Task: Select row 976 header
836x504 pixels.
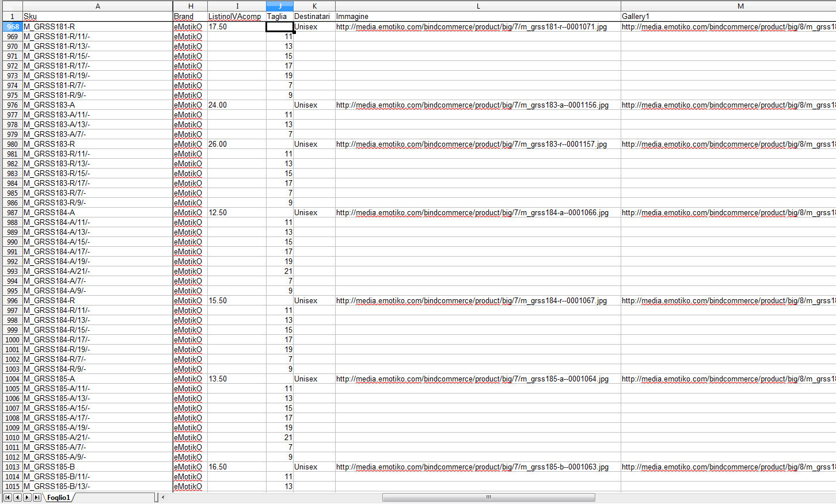Action: pyautogui.click(x=12, y=105)
